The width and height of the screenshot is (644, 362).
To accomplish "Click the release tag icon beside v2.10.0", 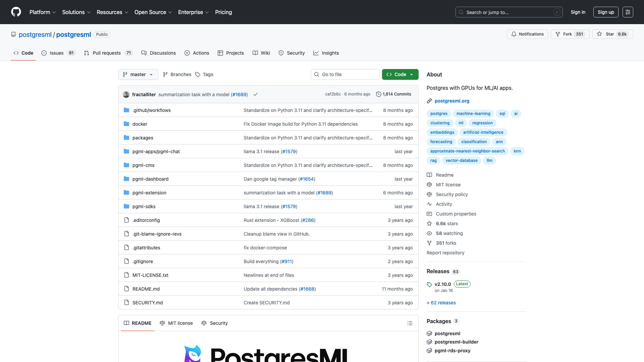I will pos(429,284).
